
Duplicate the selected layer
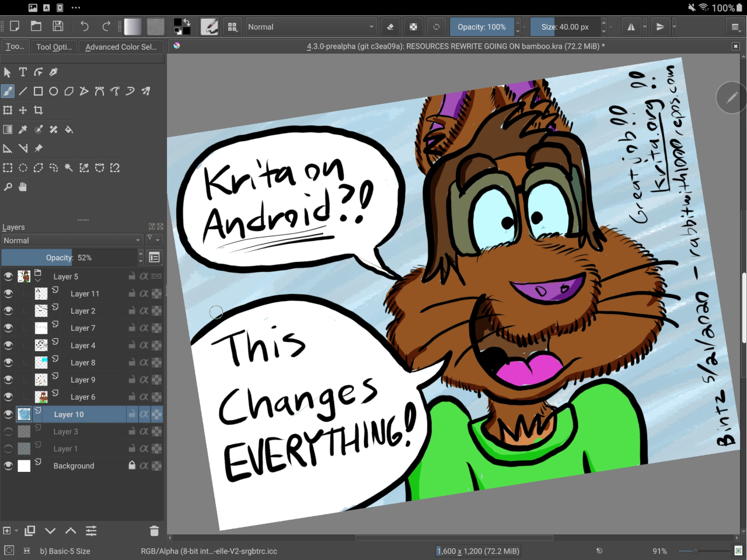(x=30, y=531)
